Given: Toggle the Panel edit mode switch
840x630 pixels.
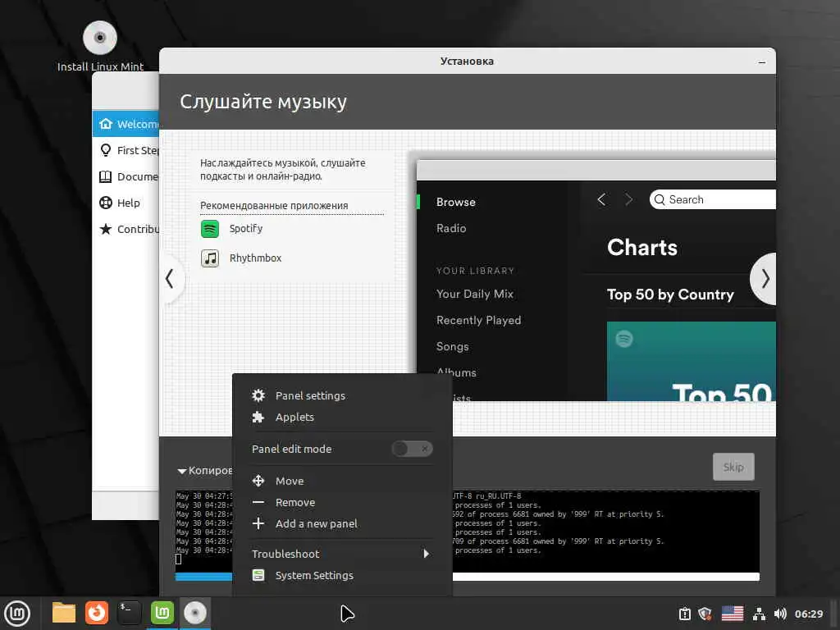Looking at the screenshot, I should click(412, 449).
